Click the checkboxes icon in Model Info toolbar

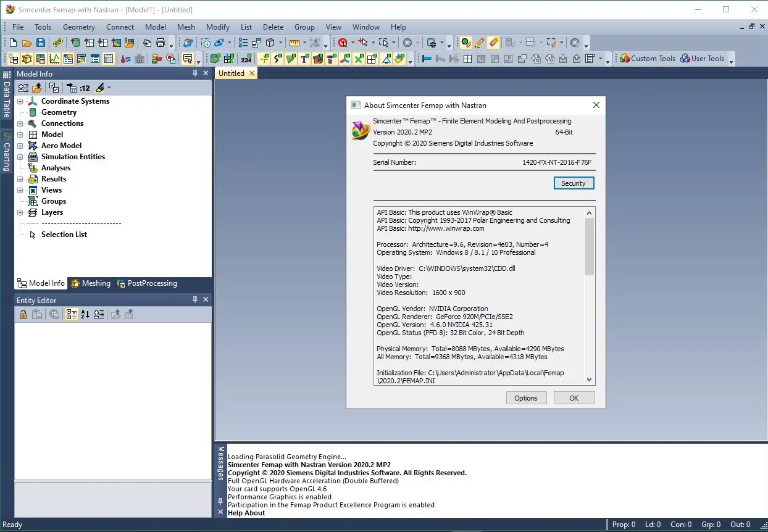54,88
